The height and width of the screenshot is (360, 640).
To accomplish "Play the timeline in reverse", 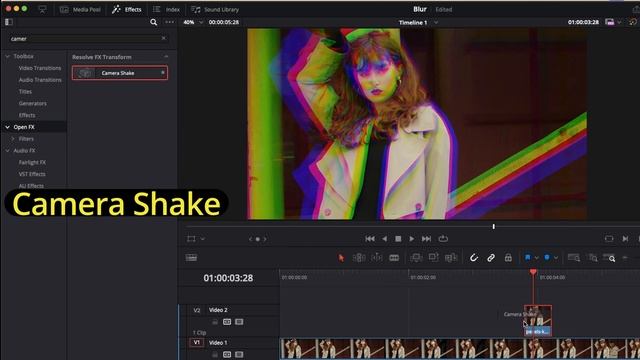I will coord(384,239).
